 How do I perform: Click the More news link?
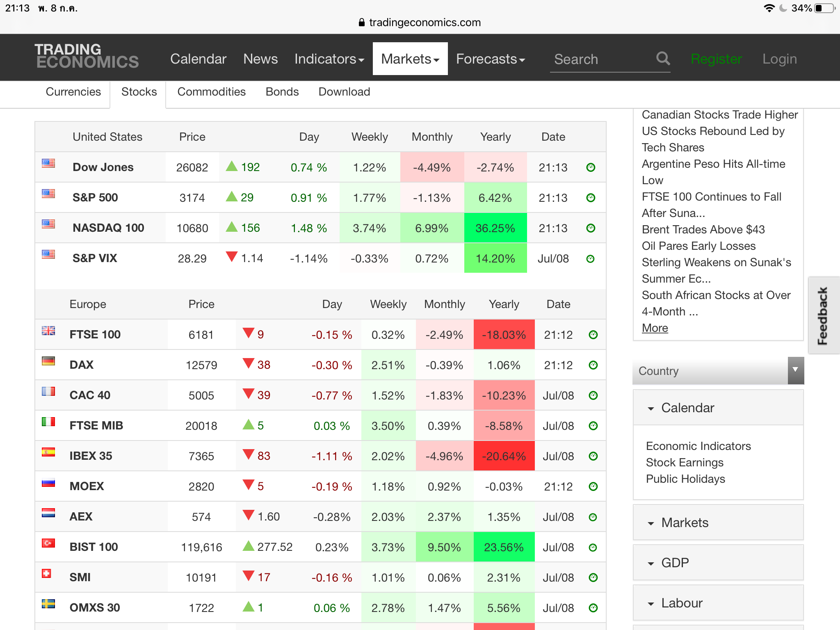tap(655, 328)
